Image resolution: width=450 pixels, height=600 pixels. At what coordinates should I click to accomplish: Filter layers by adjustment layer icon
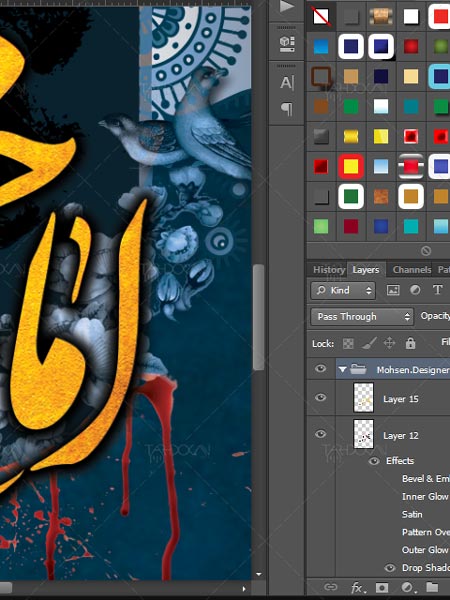(x=415, y=290)
